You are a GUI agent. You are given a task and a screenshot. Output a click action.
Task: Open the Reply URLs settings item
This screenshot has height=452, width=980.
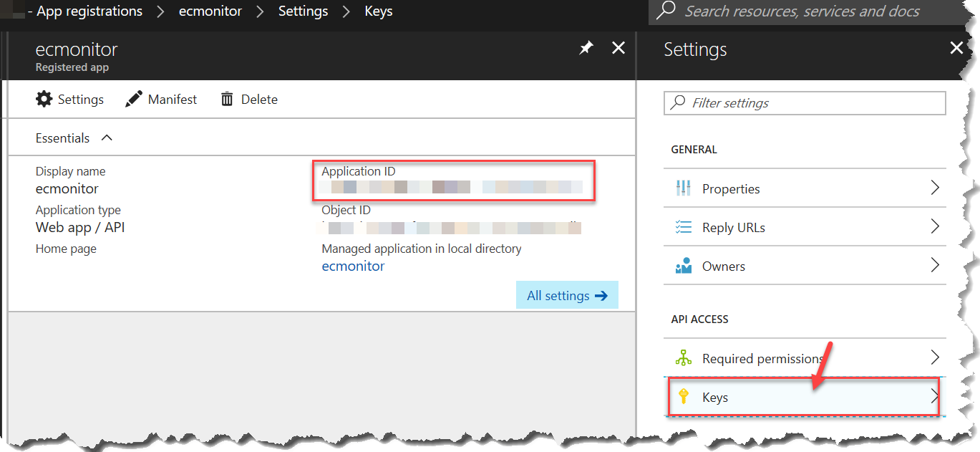(805, 227)
